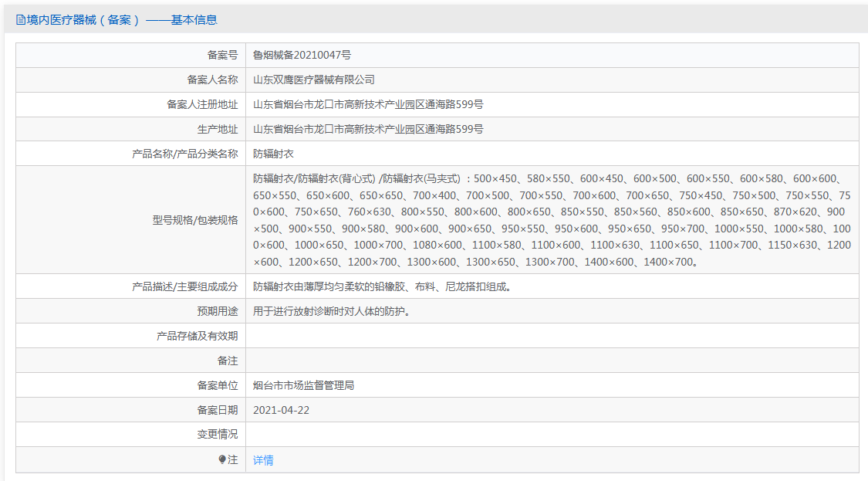
Task: Click the specification list starting 防辐射衣/防辐射衣(背心式)
Action: click(x=552, y=220)
